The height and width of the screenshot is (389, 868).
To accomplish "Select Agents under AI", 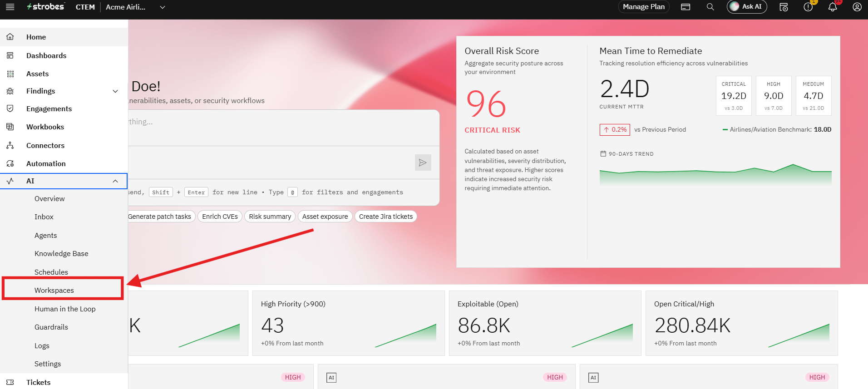I will (64, 235).
